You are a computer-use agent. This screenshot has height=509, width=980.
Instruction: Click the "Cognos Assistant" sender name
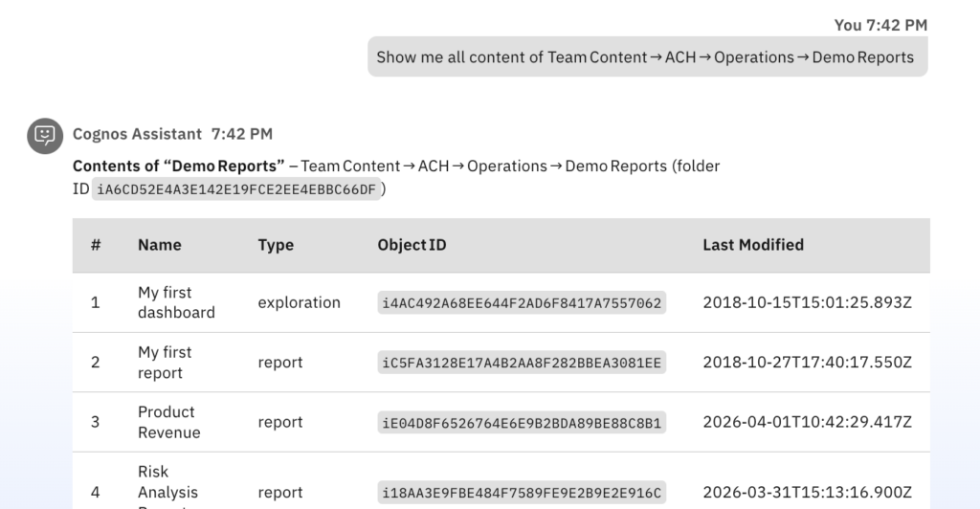137,134
